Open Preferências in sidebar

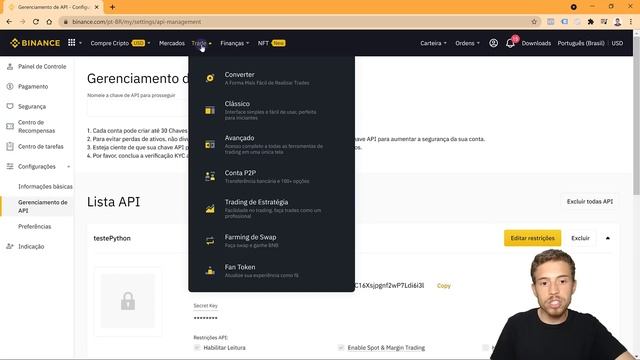tap(35, 226)
